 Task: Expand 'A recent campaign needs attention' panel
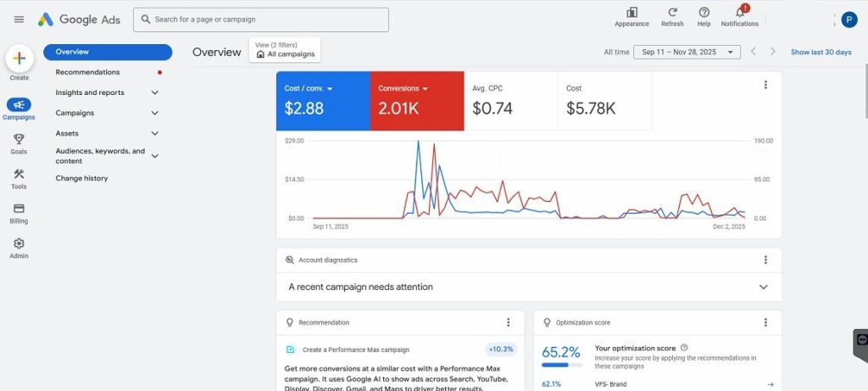point(763,287)
